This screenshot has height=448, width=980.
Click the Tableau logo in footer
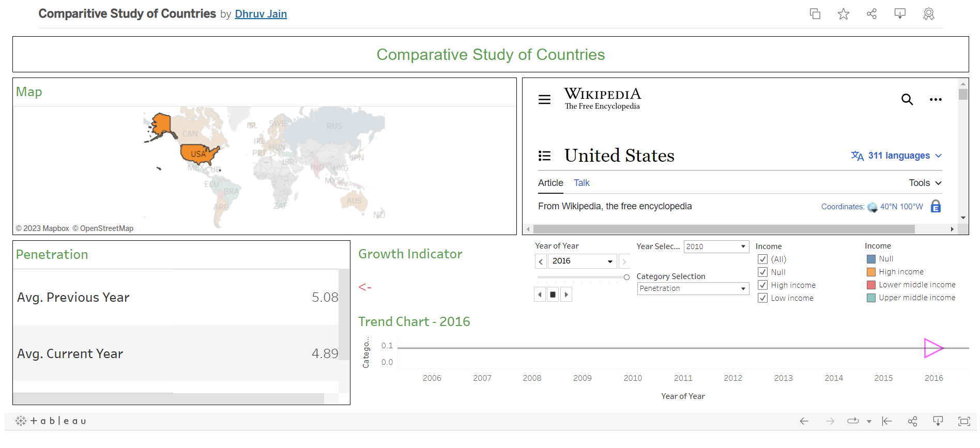51,421
